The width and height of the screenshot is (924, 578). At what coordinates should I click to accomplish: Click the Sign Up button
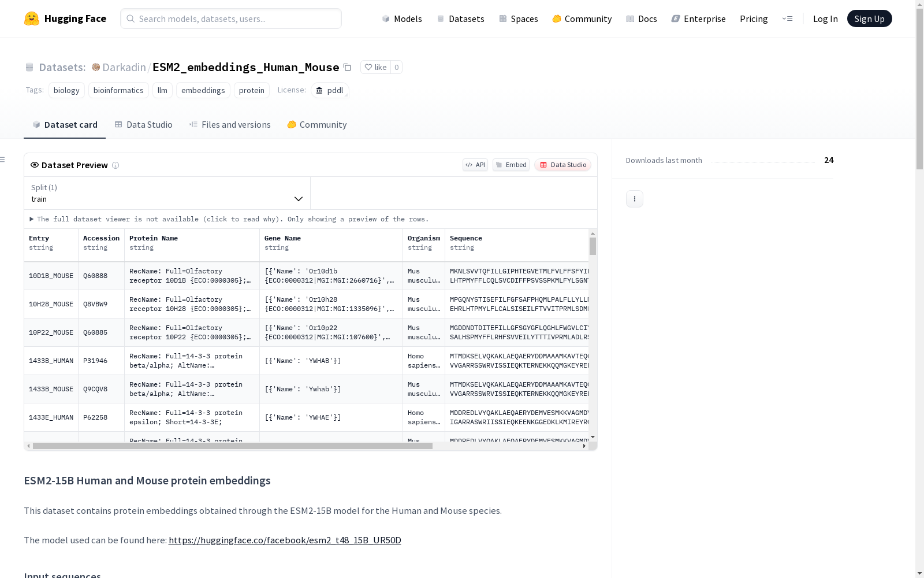pyautogui.click(x=870, y=18)
